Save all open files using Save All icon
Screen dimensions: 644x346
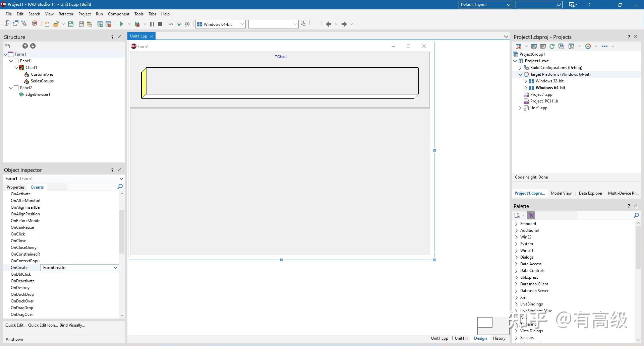81,24
